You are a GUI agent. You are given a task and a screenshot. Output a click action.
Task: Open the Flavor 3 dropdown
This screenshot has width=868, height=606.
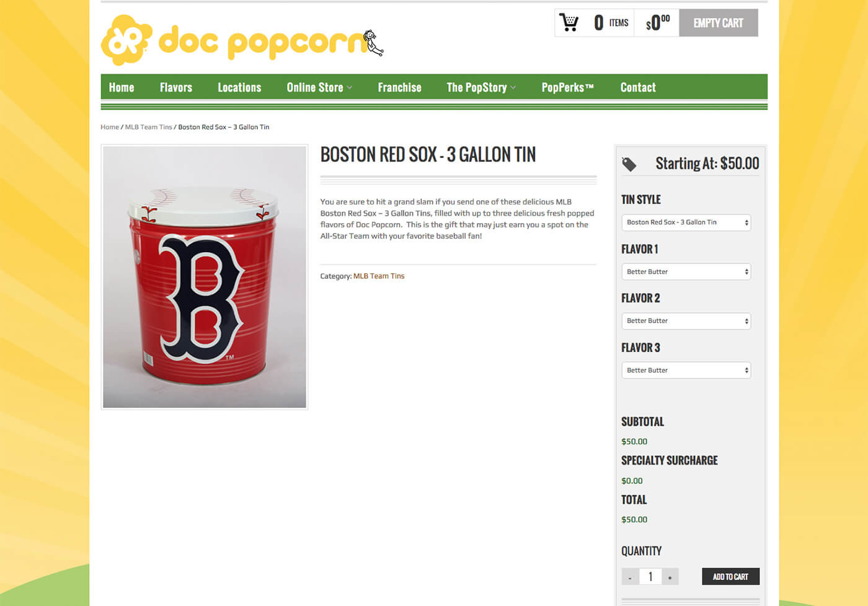[686, 371]
